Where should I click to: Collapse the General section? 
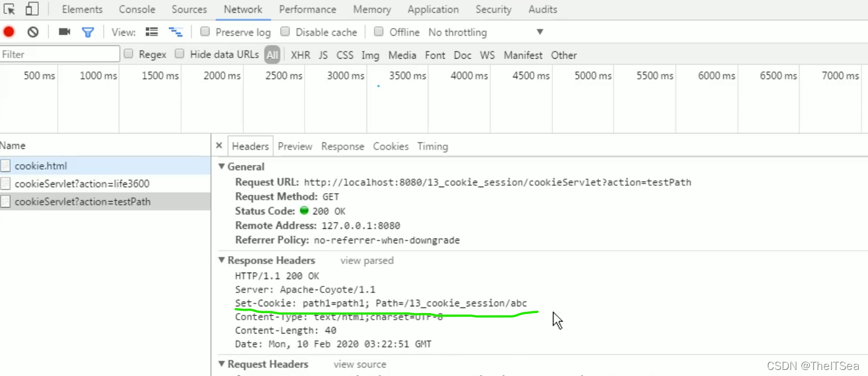point(221,167)
